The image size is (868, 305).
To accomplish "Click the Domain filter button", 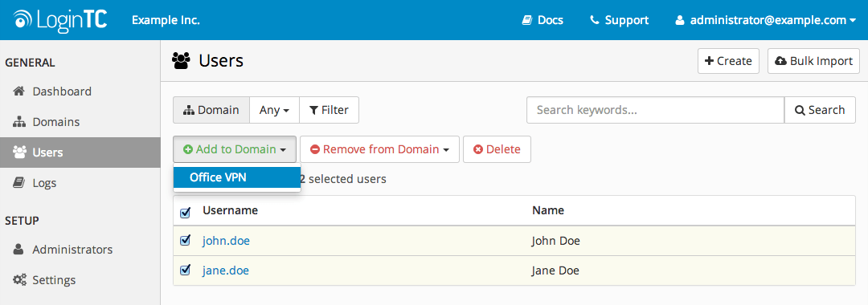I will 211,110.
